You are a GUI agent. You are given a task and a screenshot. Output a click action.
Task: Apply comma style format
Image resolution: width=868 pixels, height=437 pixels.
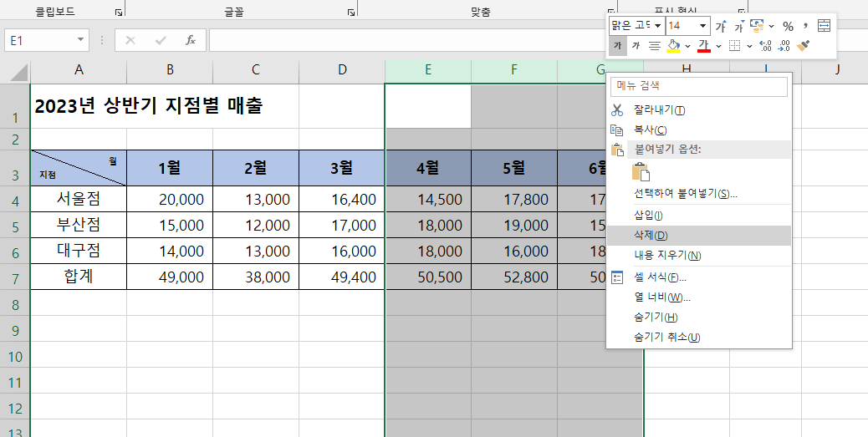click(x=805, y=26)
